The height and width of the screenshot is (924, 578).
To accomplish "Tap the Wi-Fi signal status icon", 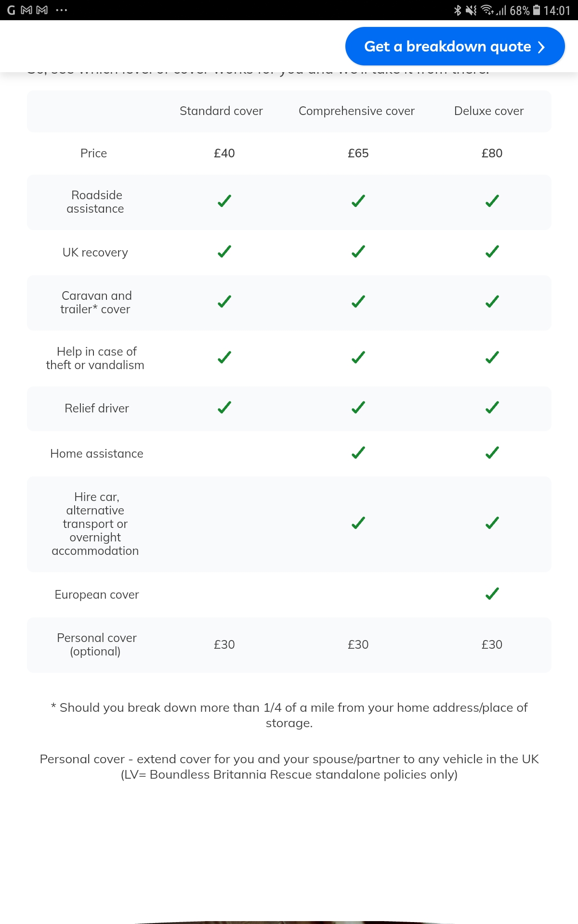I will point(487,10).
